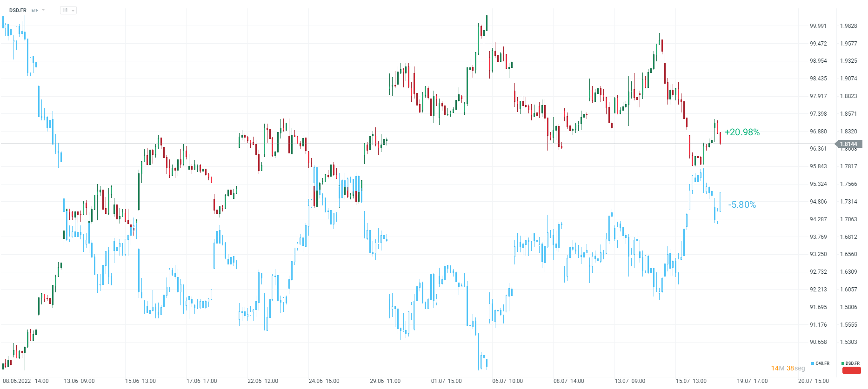Click the candle countdown timer 14M 38seg
868x389 pixels.
tap(788, 368)
